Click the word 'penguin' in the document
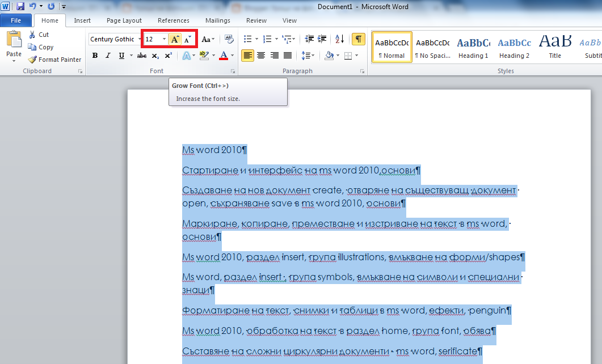The image size is (602, 364). pos(487,310)
